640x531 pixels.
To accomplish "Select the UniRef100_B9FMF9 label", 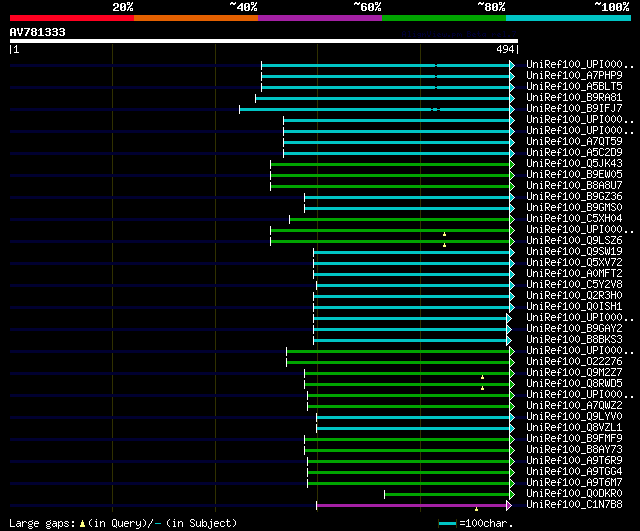I will tap(574, 439).
